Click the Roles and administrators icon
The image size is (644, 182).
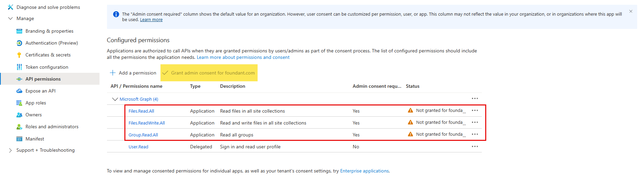click(19, 127)
